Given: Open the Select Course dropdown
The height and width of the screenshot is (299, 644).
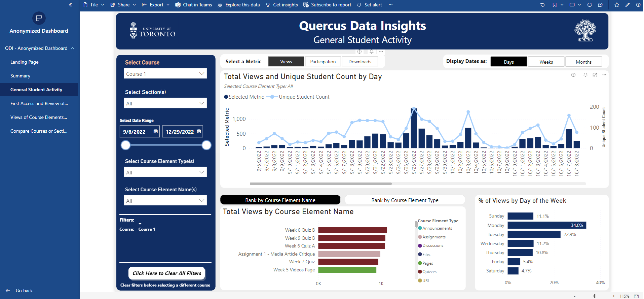Looking at the screenshot, I should [165, 74].
